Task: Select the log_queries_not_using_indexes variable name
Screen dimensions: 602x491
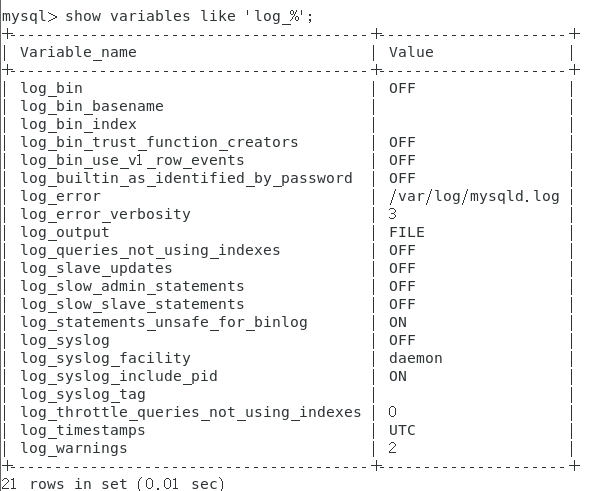Action: 150,250
